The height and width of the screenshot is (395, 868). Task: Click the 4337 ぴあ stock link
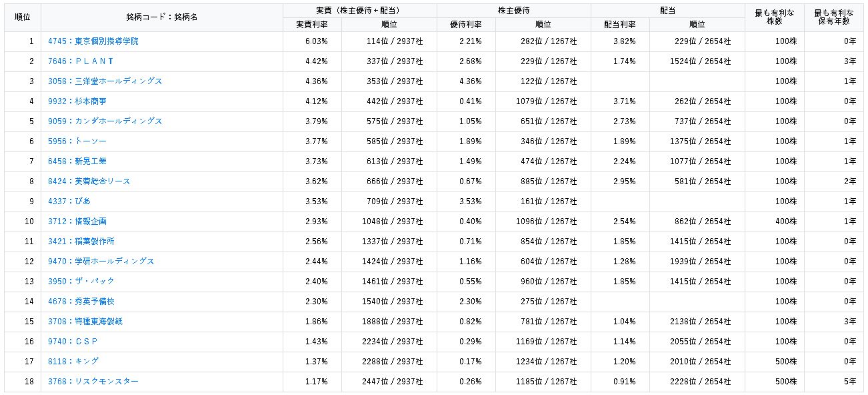click(x=69, y=202)
